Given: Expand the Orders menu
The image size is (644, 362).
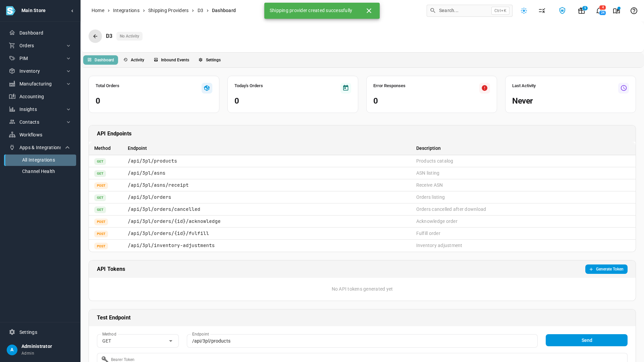Looking at the screenshot, I should (x=40, y=46).
